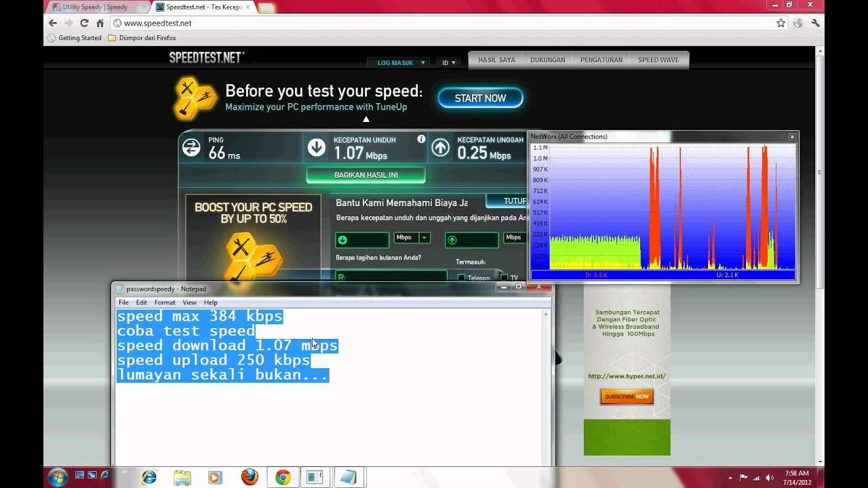
Task: Click the Speedtest.net logo
Action: [x=207, y=58]
